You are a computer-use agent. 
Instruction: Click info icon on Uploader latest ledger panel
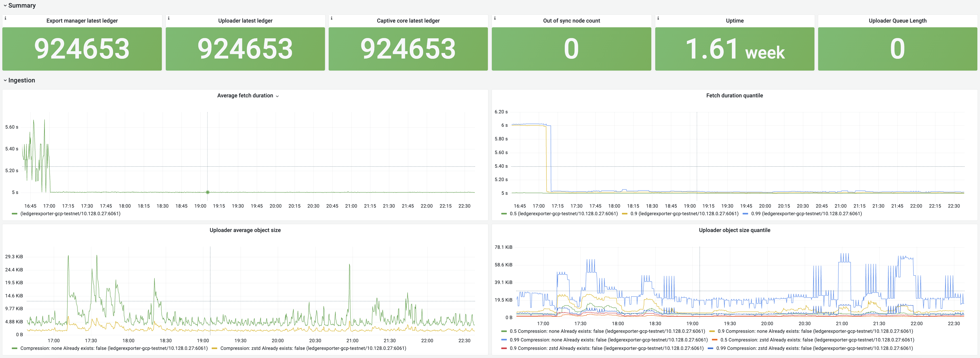[x=168, y=18]
